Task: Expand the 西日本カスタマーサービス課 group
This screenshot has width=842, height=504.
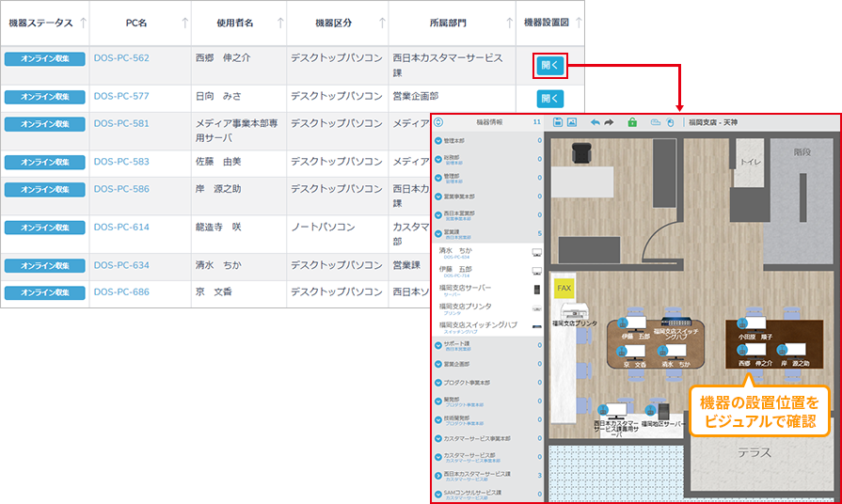Action: (x=438, y=476)
